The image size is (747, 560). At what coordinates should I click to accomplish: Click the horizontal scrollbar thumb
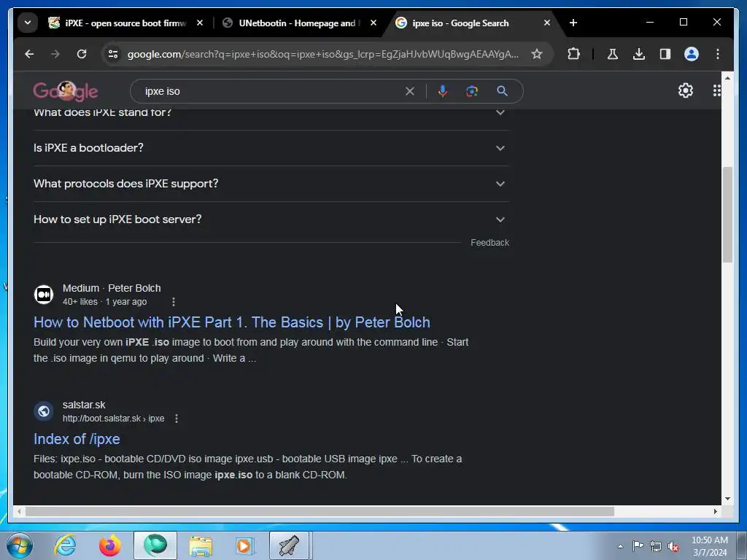320,511
